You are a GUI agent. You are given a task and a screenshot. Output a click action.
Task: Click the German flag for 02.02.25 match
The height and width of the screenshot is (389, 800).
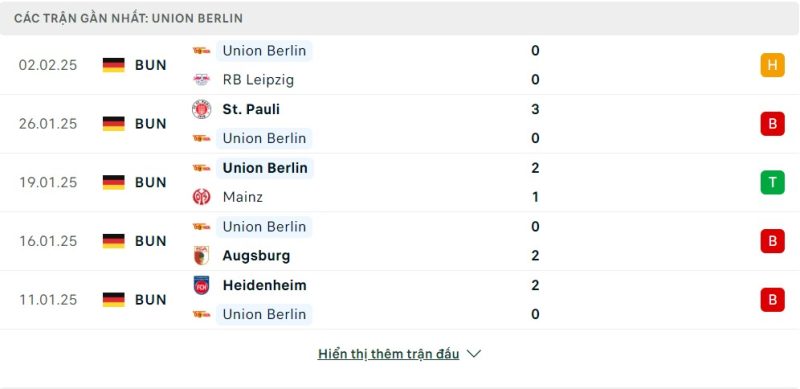(113, 65)
